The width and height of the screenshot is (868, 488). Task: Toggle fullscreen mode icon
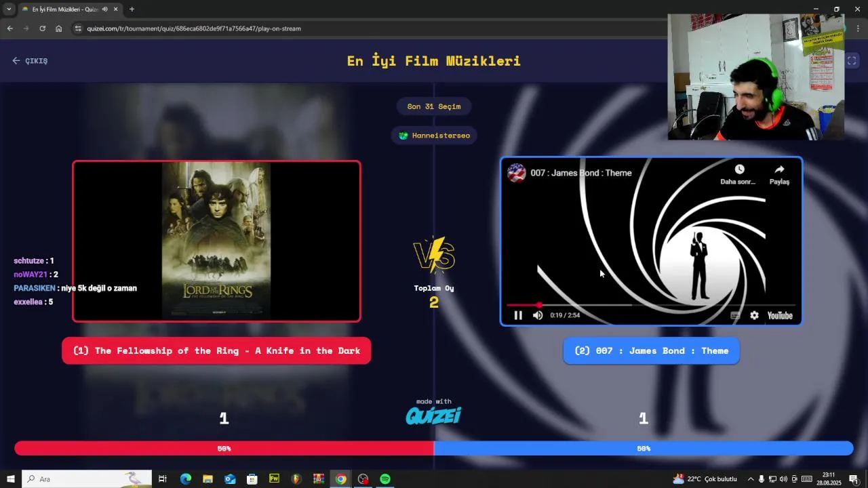[x=852, y=60]
